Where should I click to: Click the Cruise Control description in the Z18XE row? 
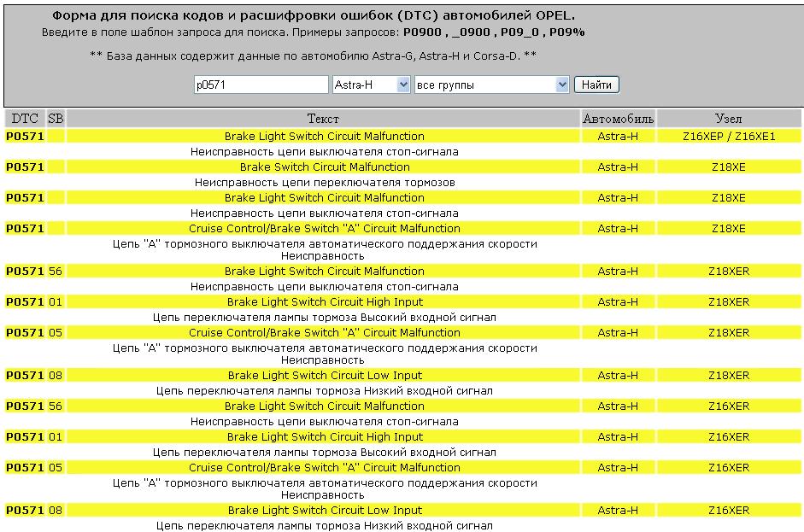tap(324, 228)
